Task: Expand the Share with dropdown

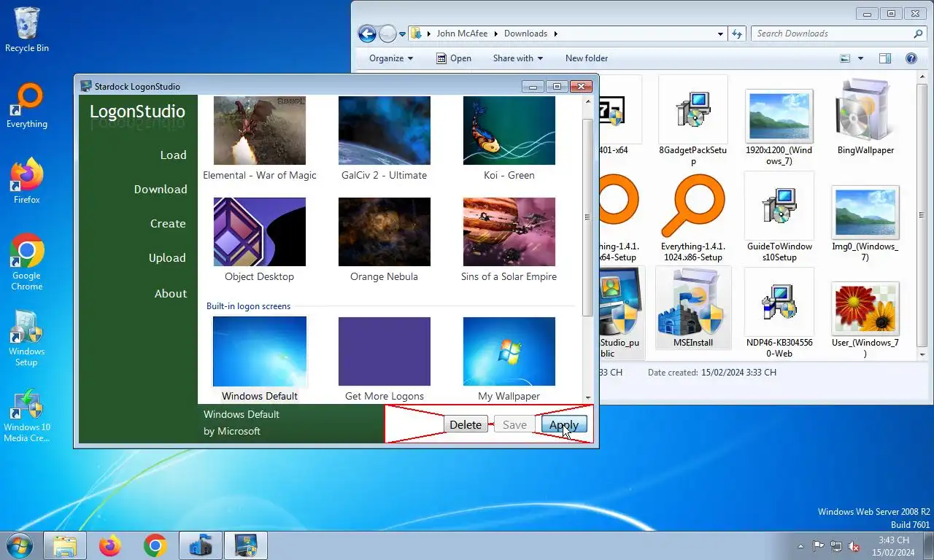Action: point(518,58)
